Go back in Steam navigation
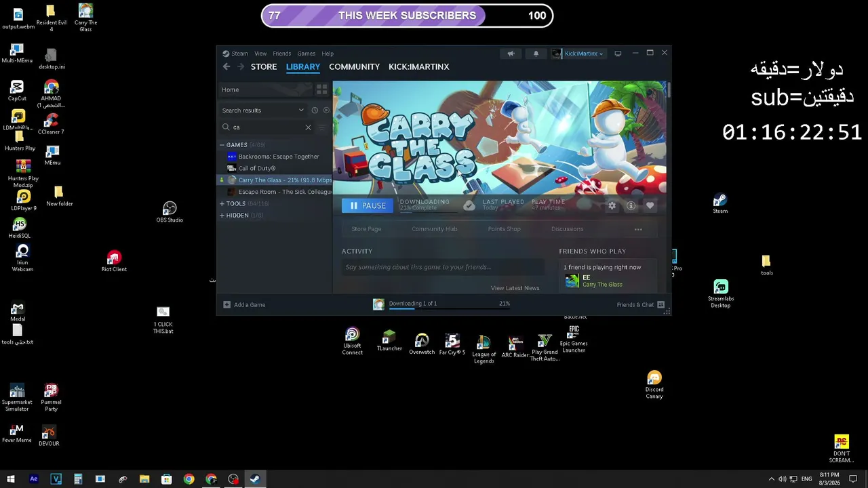This screenshot has height=488, width=868. click(x=226, y=66)
